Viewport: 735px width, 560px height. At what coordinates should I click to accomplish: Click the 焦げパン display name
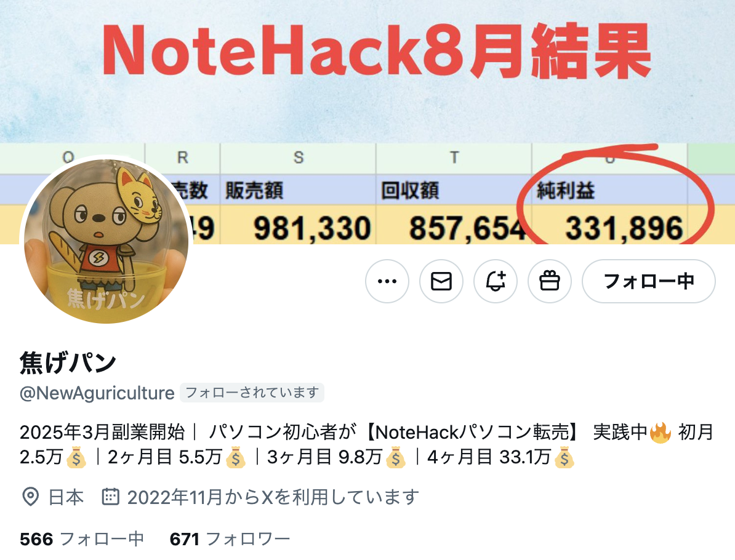pos(68,362)
